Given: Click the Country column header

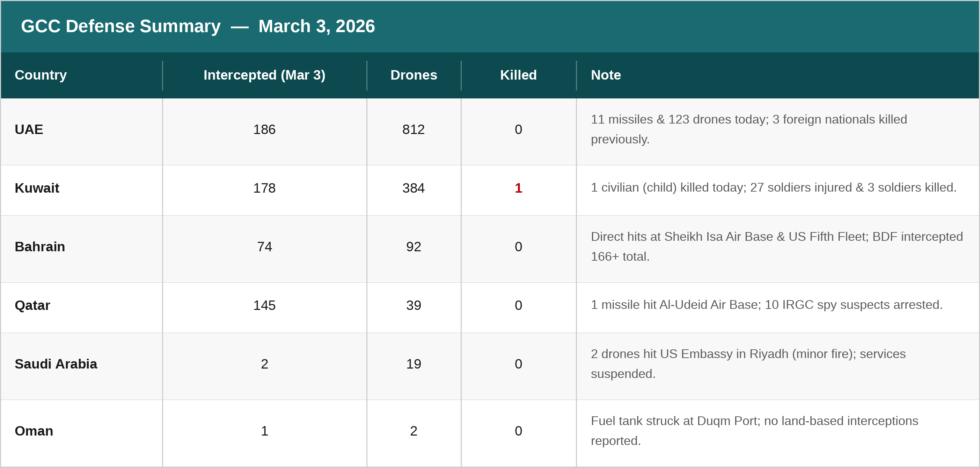Looking at the screenshot, I should tap(41, 75).
